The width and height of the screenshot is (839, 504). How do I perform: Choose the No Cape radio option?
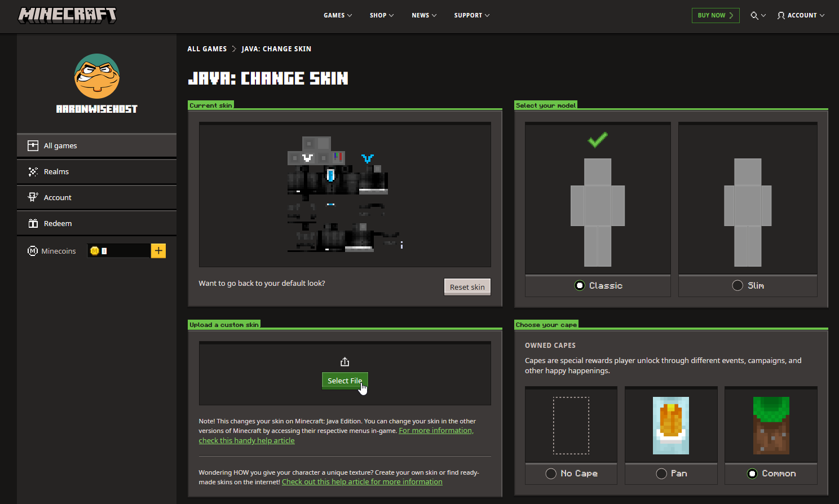[551, 474]
